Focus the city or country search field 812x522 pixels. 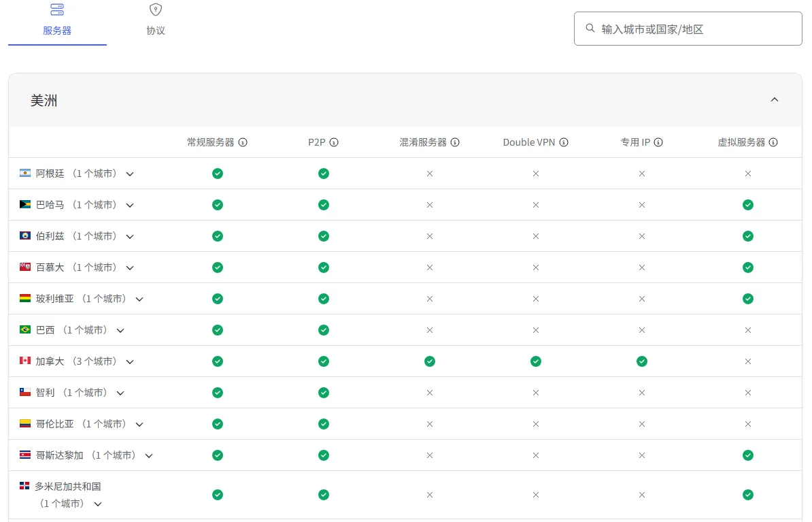tap(694, 29)
